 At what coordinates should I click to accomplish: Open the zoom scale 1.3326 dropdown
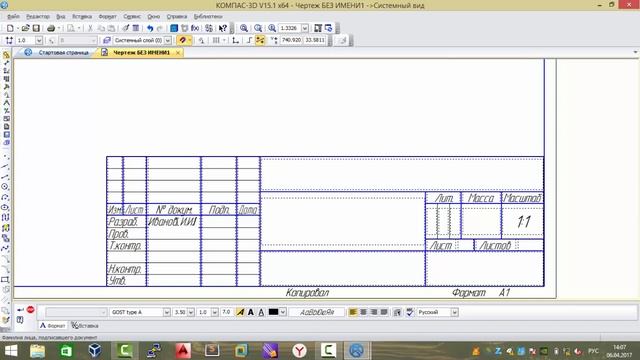coord(304,28)
